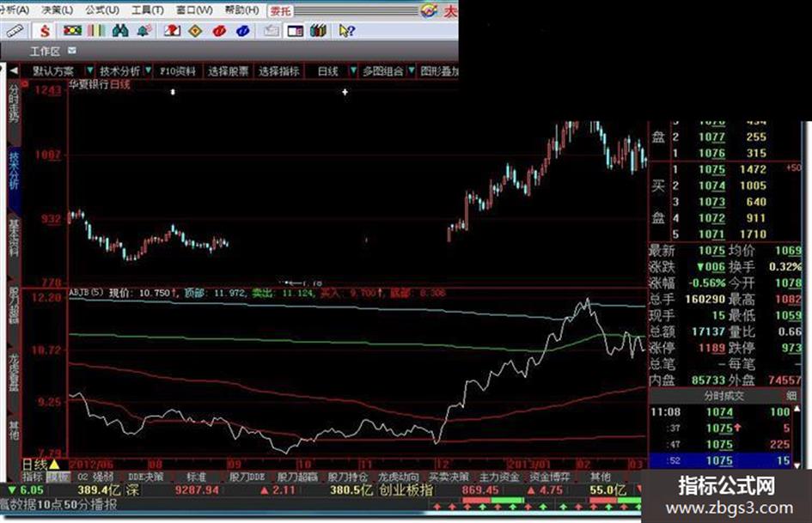The image size is (812, 523).
Task: Open 决策(L) menu
Action: click(x=57, y=9)
